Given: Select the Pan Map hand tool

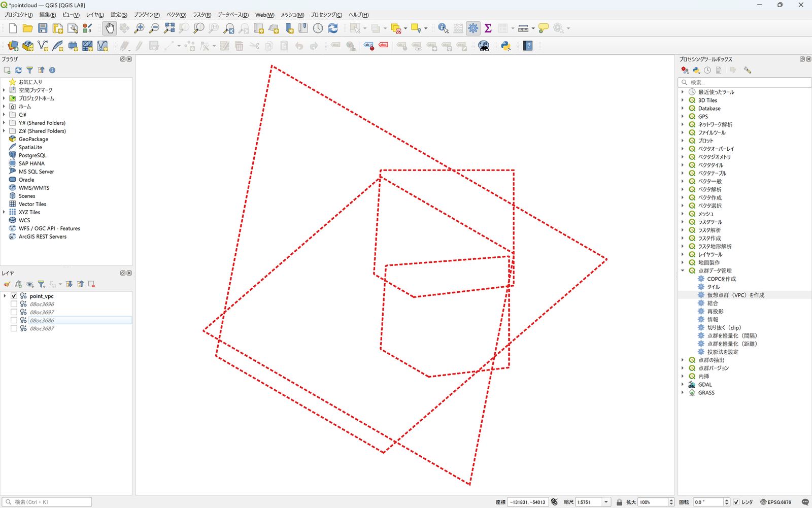Looking at the screenshot, I should coord(109,28).
